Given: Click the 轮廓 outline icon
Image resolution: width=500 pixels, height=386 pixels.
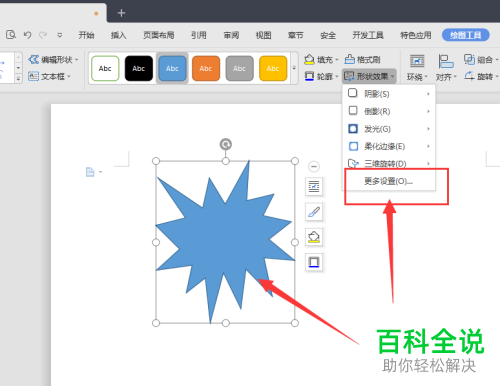Looking at the screenshot, I should point(309,76).
